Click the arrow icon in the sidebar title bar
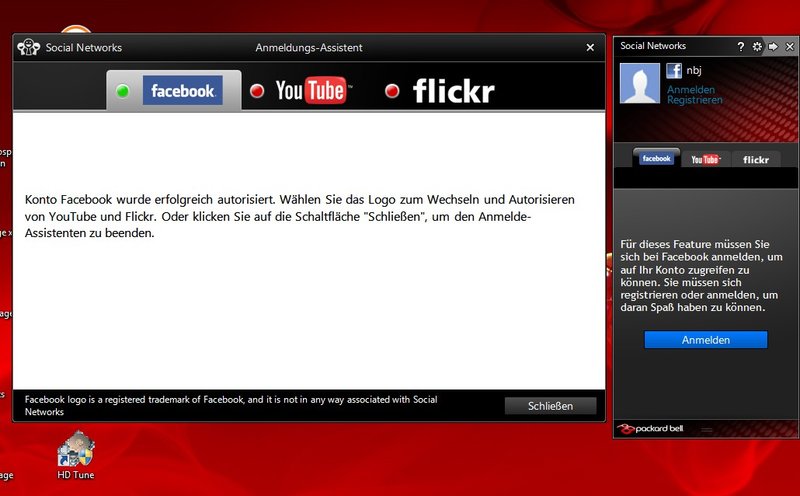The image size is (800, 496). [x=773, y=46]
